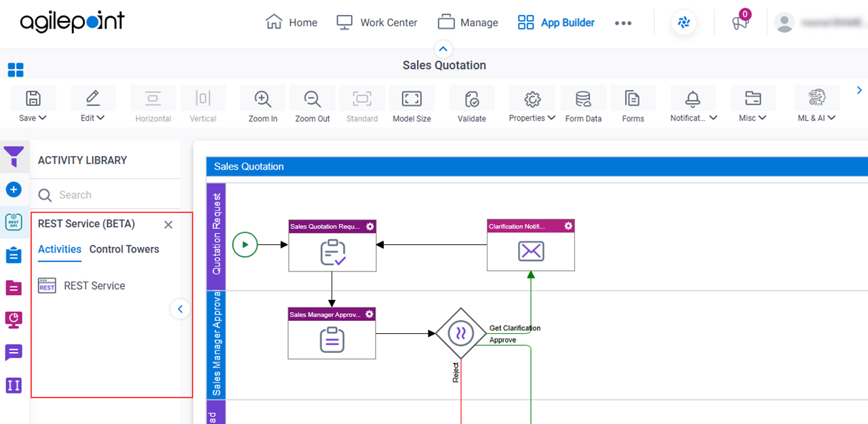This screenshot has width=868, height=424.
Task: Expand the Properties dropdown arrow
Action: tap(551, 118)
